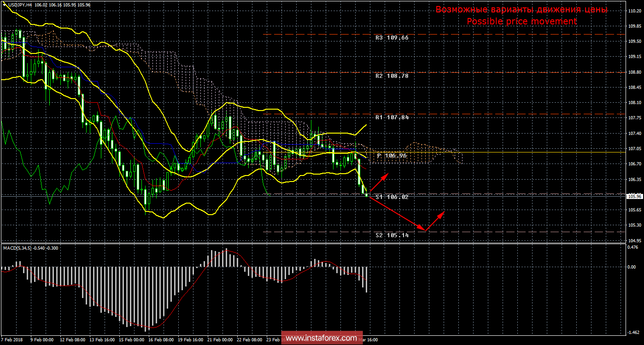Image resolution: width=644 pixels, height=345 pixels.
Task: Click the 'Possible price movement' text label
Action: coord(521,21)
